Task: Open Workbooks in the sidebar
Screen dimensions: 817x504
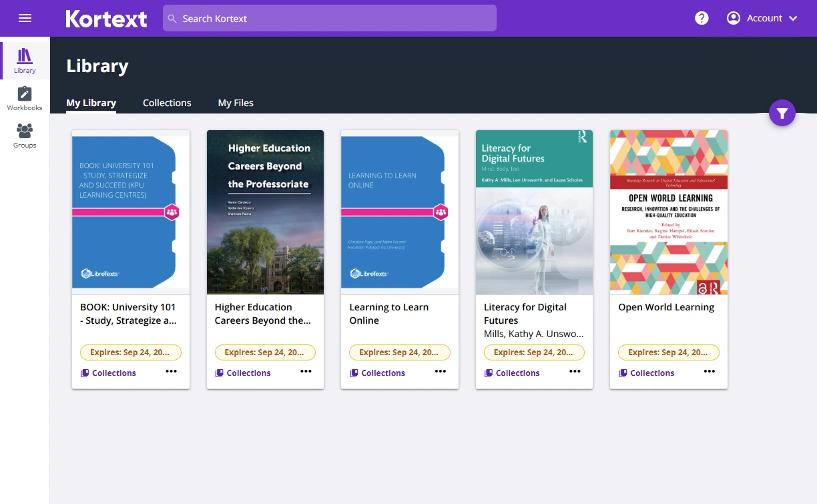Action: coord(25,98)
